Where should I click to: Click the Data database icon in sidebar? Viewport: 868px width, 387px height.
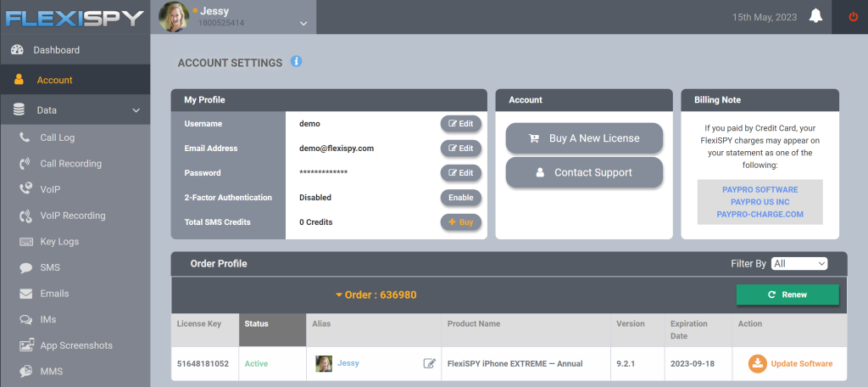point(19,109)
